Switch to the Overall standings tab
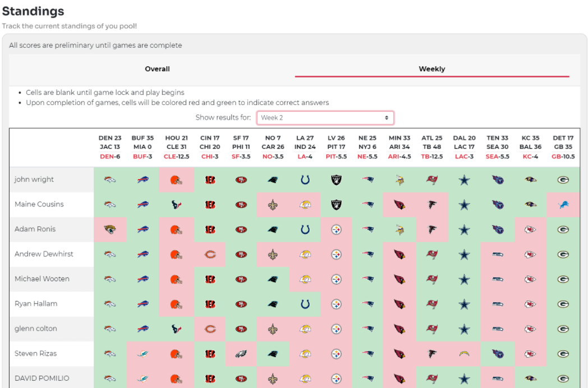 point(157,69)
